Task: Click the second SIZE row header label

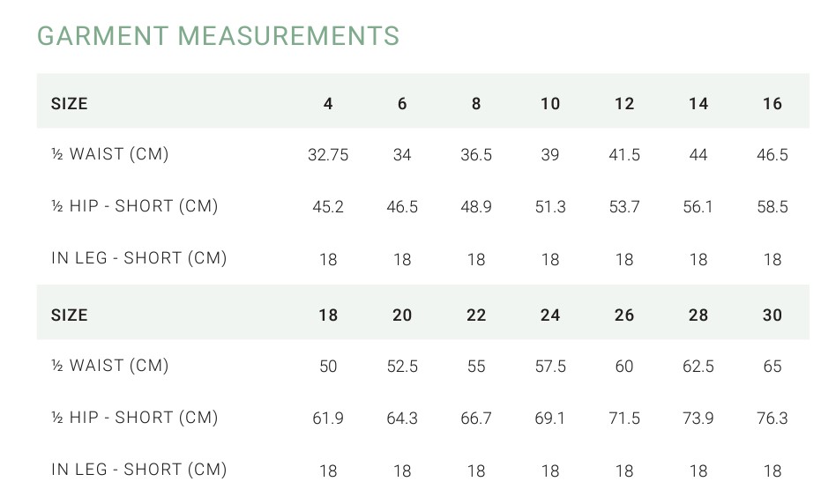Action: tap(70, 315)
